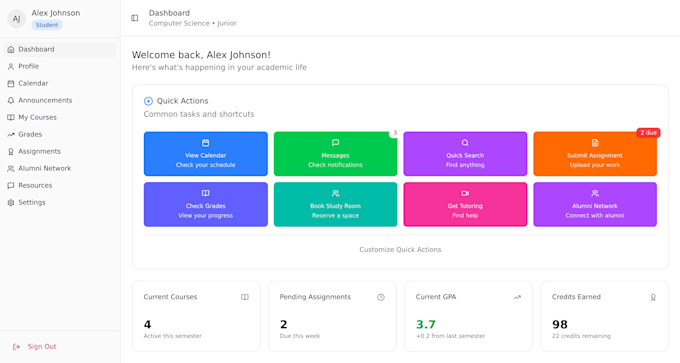Open Announcements from the sidebar
The height and width of the screenshot is (363, 680).
[60, 100]
